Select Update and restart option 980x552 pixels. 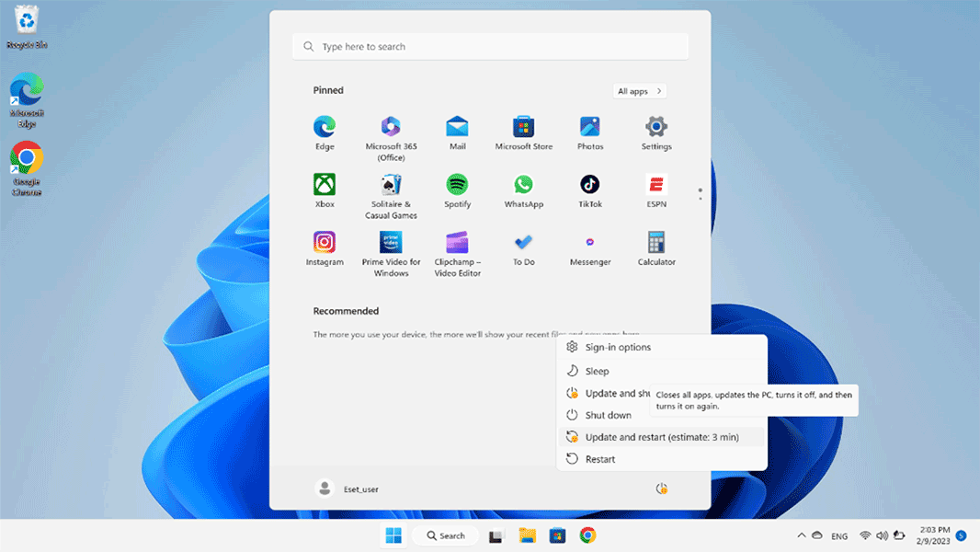tap(661, 437)
